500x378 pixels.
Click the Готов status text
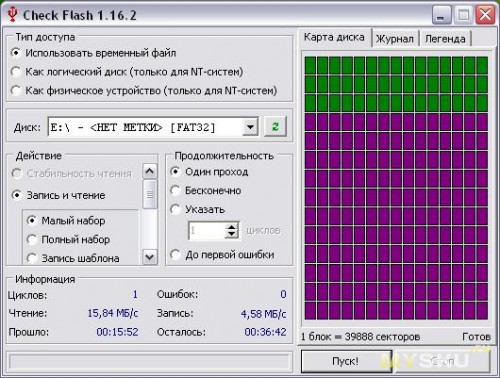(476, 337)
